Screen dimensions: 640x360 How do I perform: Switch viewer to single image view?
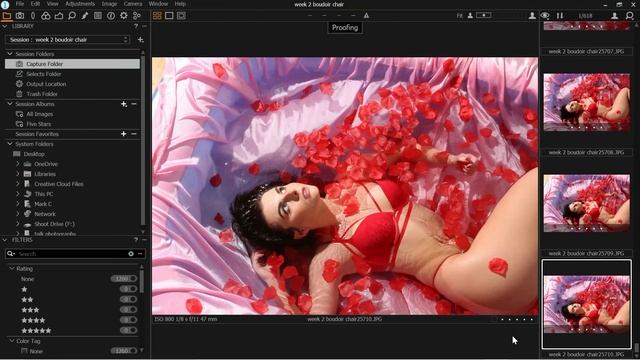tap(169, 16)
